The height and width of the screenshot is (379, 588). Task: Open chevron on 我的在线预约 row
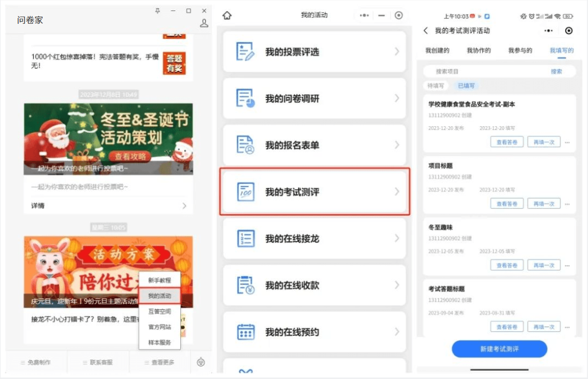[x=397, y=332]
